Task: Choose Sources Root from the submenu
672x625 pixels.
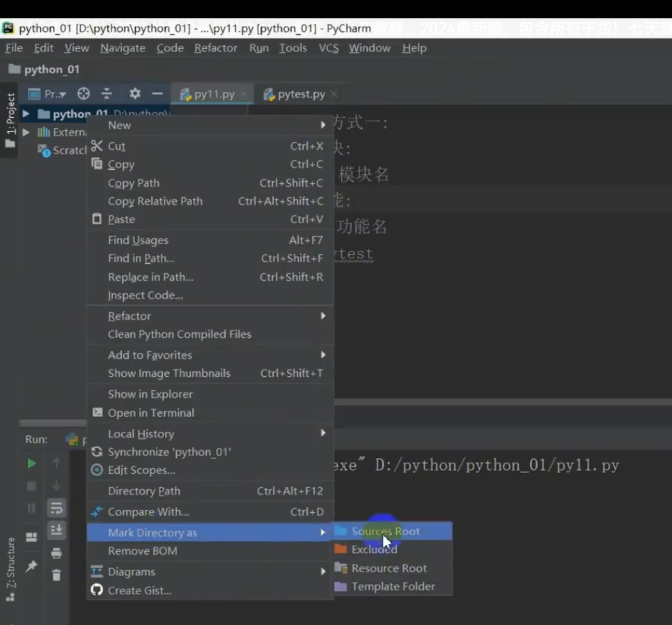Action: 386,531
